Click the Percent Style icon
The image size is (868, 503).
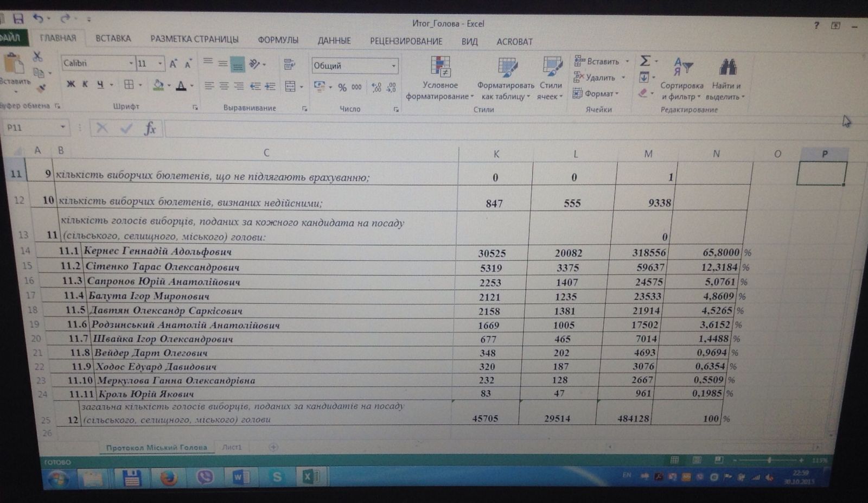[x=342, y=87]
